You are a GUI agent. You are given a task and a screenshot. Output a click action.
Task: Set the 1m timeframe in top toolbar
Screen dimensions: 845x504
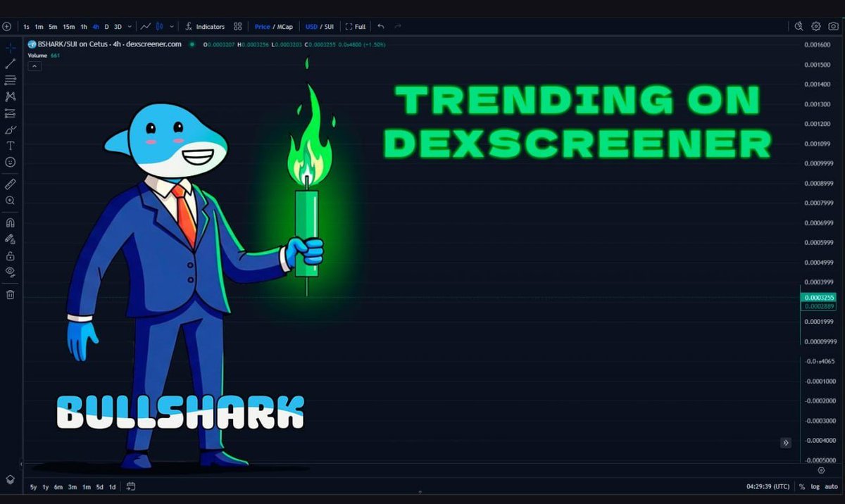(39, 27)
